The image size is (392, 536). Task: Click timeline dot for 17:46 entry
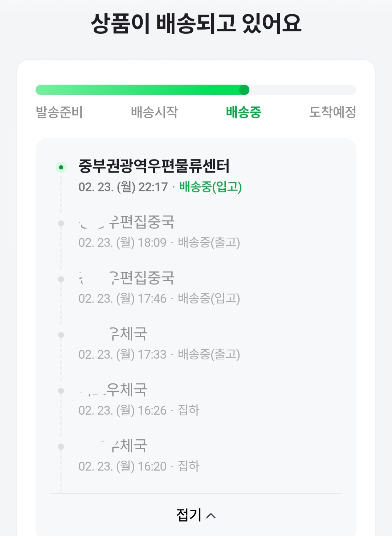(61, 279)
